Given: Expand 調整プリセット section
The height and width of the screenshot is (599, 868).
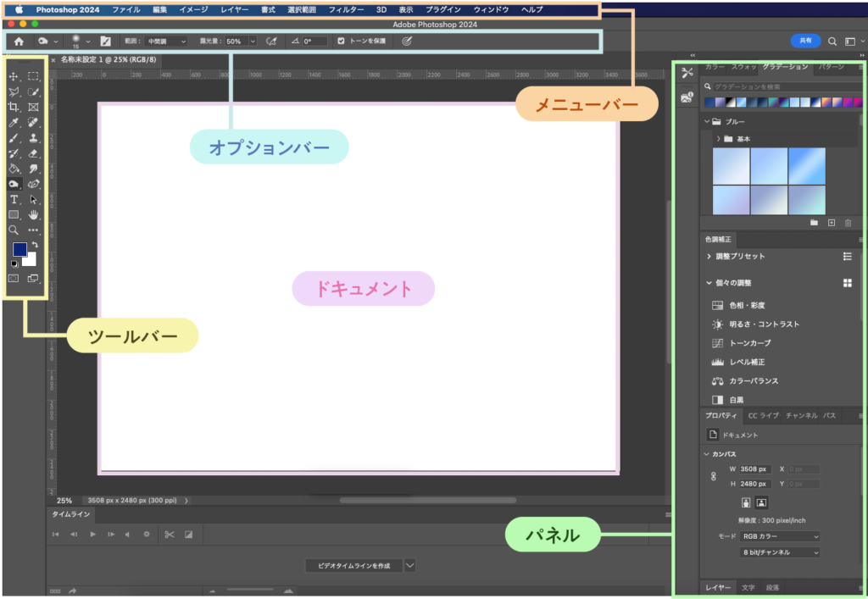Looking at the screenshot, I should point(709,256).
